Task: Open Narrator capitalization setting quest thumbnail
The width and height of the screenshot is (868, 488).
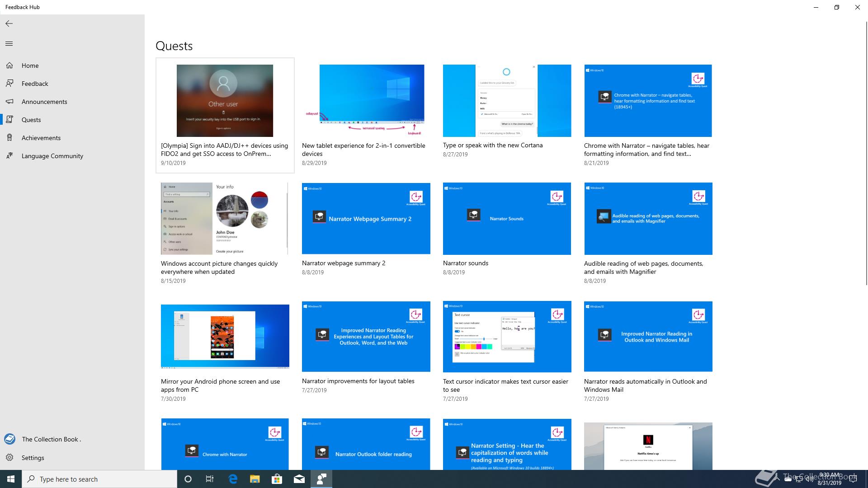Action: (507, 444)
